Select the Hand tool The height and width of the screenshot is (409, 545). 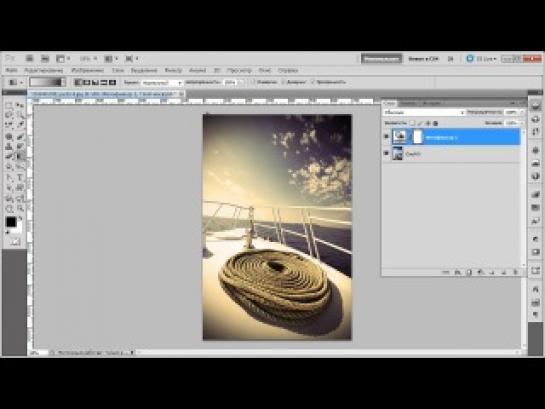[x=9, y=208]
